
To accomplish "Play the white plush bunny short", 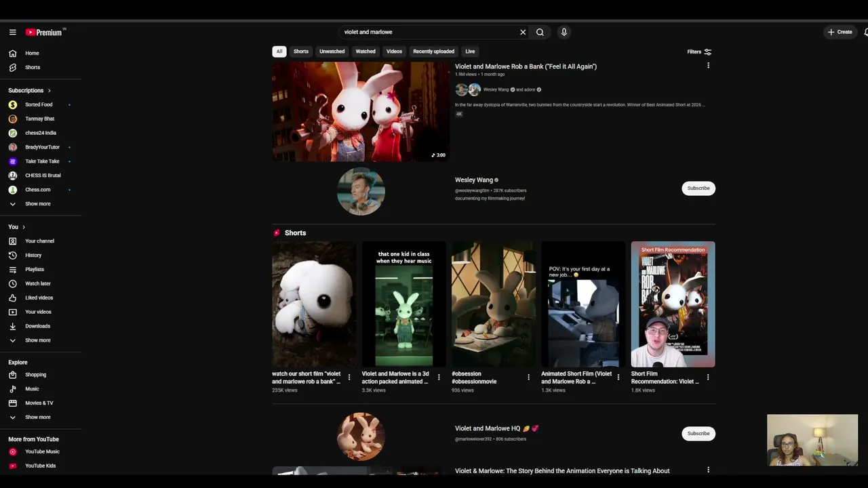I will tap(314, 304).
